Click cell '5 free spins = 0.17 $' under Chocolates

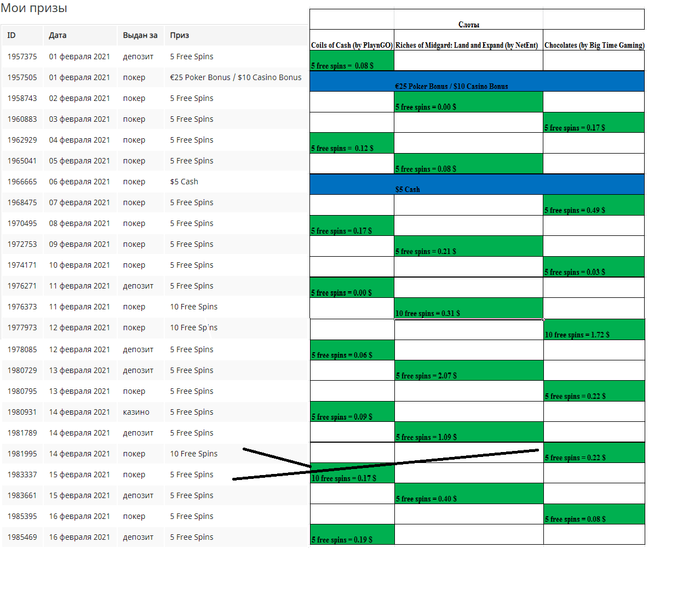click(x=594, y=123)
